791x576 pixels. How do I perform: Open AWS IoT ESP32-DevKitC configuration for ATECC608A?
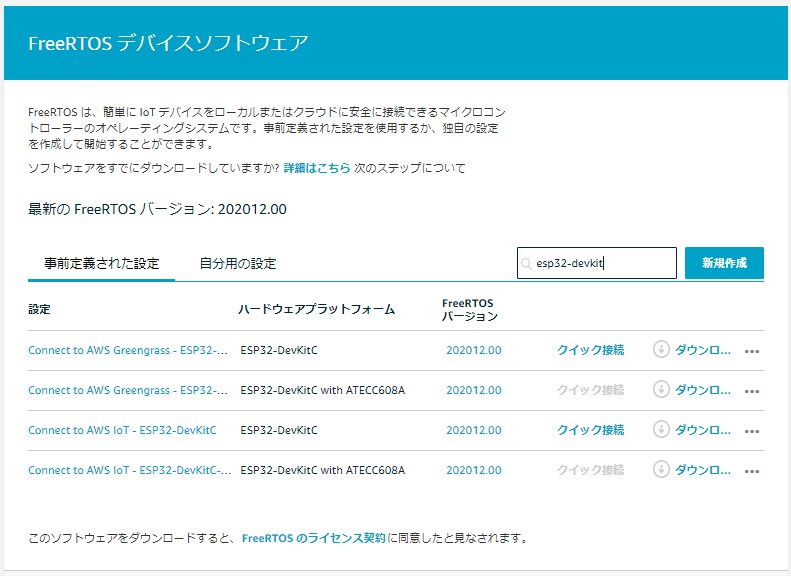(130, 470)
